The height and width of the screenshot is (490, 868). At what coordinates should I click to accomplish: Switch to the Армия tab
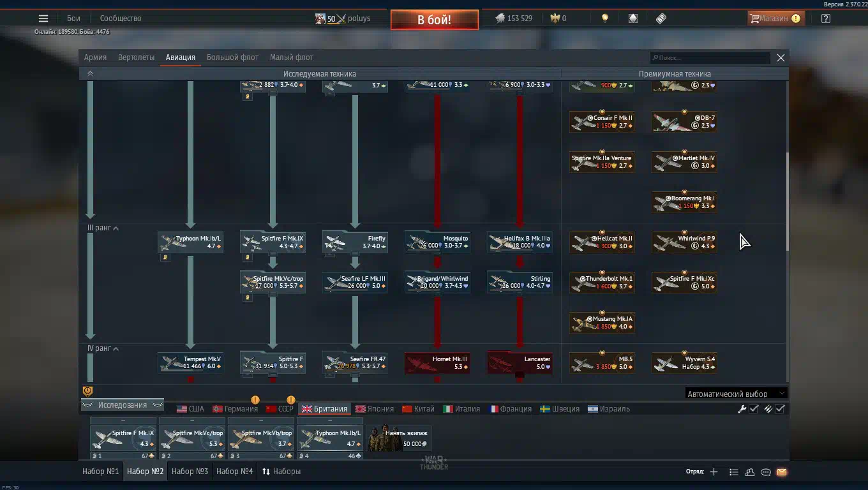pyautogui.click(x=95, y=57)
